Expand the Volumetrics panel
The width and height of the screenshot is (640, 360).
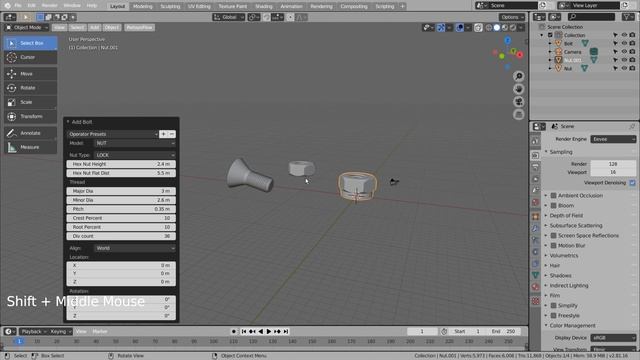(x=564, y=256)
